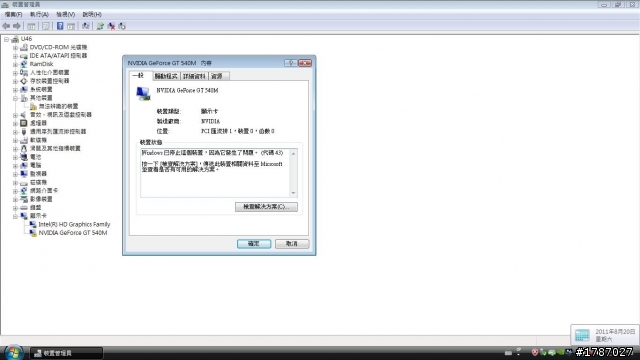
Task: Expand the 軟碟機 node
Action: [x=15, y=140]
